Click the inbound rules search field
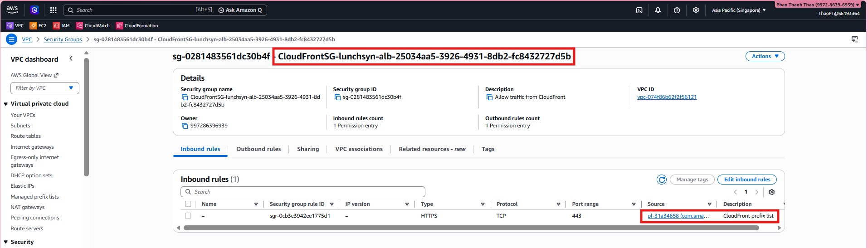 tap(303, 192)
